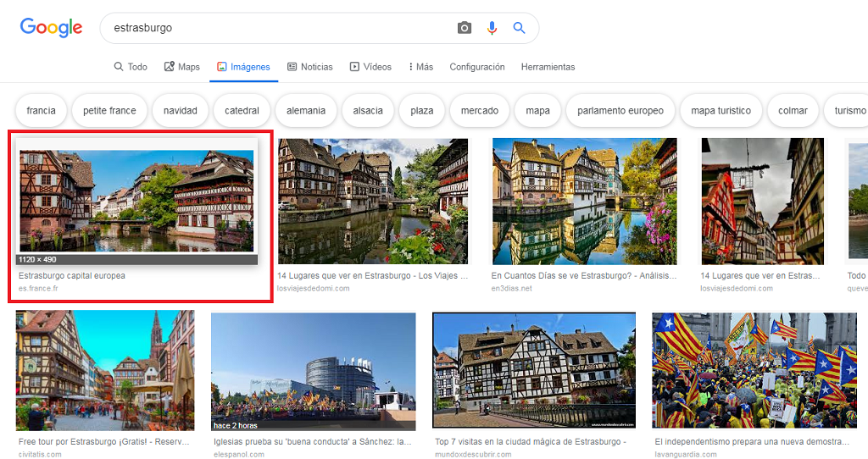
Task: Click the lavanguardia.com source link
Action: (x=686, y=454)
